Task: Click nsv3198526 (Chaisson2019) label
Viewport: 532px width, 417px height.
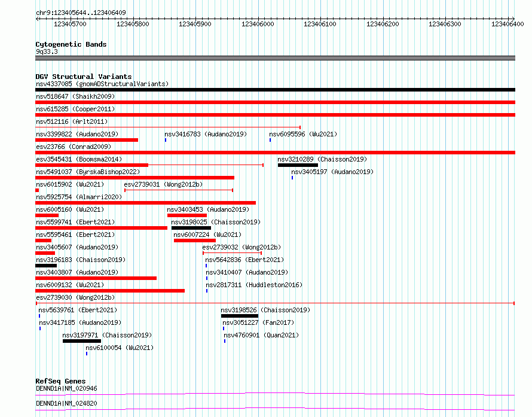Action: (x=265, y=310)
